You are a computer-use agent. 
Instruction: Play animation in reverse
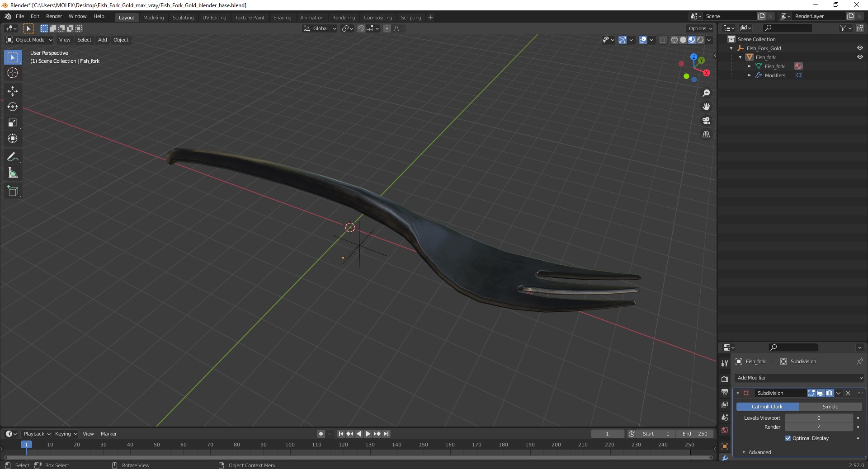click(359, 434)
